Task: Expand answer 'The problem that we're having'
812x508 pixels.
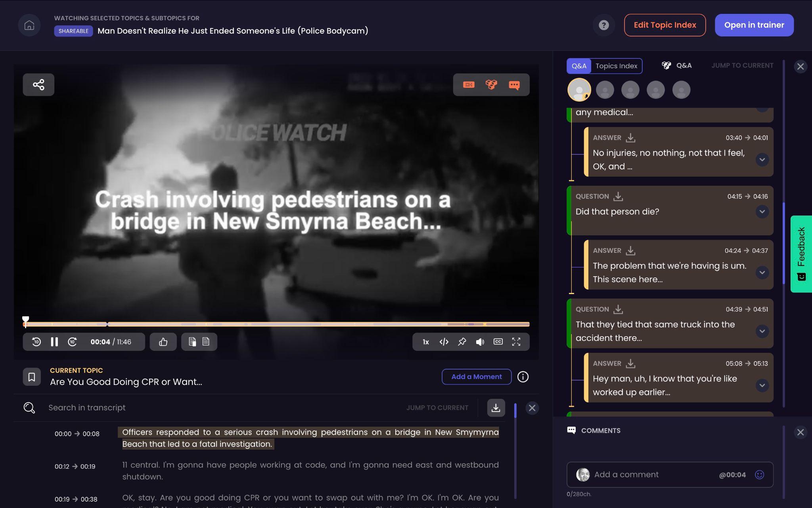Action: pos(762,273)
